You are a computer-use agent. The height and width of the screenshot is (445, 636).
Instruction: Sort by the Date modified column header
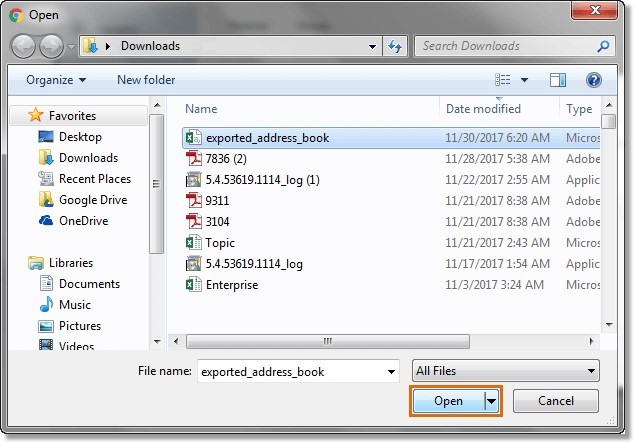tap(483, 109)
